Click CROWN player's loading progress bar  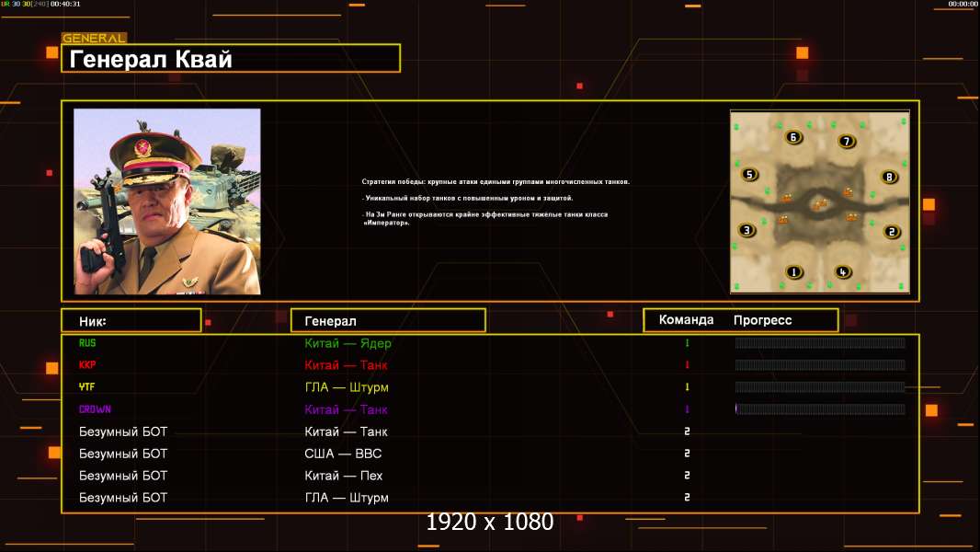[820, 409]
